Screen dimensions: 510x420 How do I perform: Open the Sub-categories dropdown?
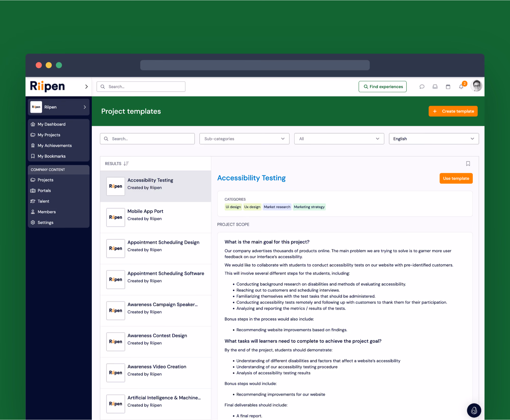[x=244, y=139]
